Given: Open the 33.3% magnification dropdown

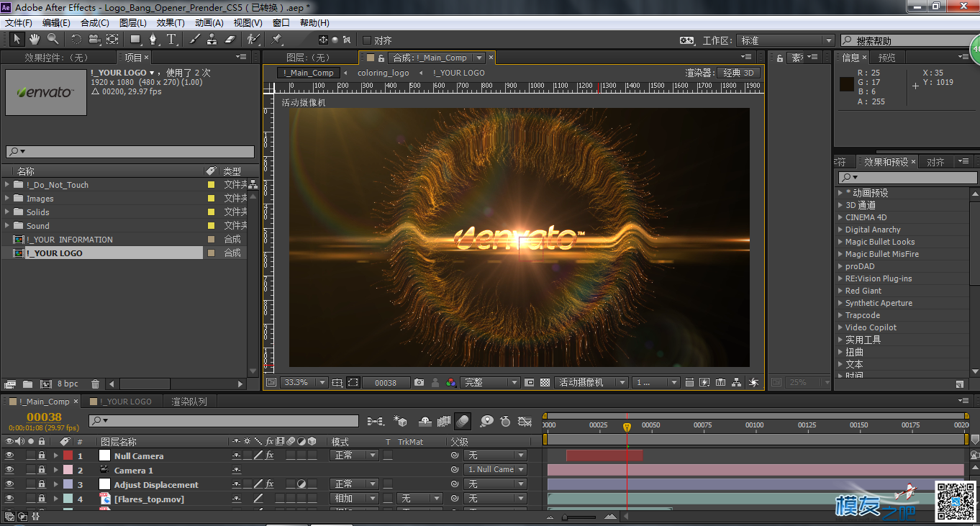Looking at the screenshot, I should pyautogui.click(x=304, y=383).
